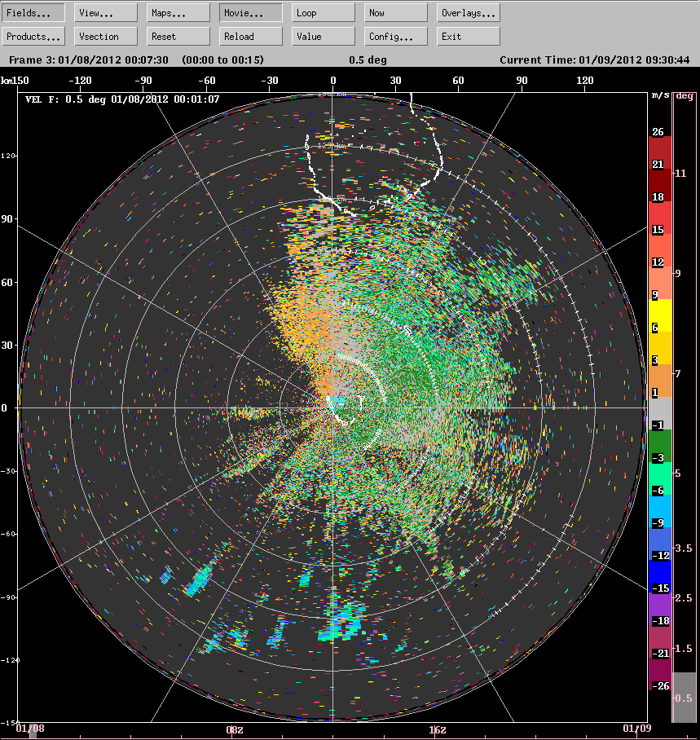700x740 pixels.
Task: Select the 26 m/s dark red swatch
Action: [x=660, y=153]
